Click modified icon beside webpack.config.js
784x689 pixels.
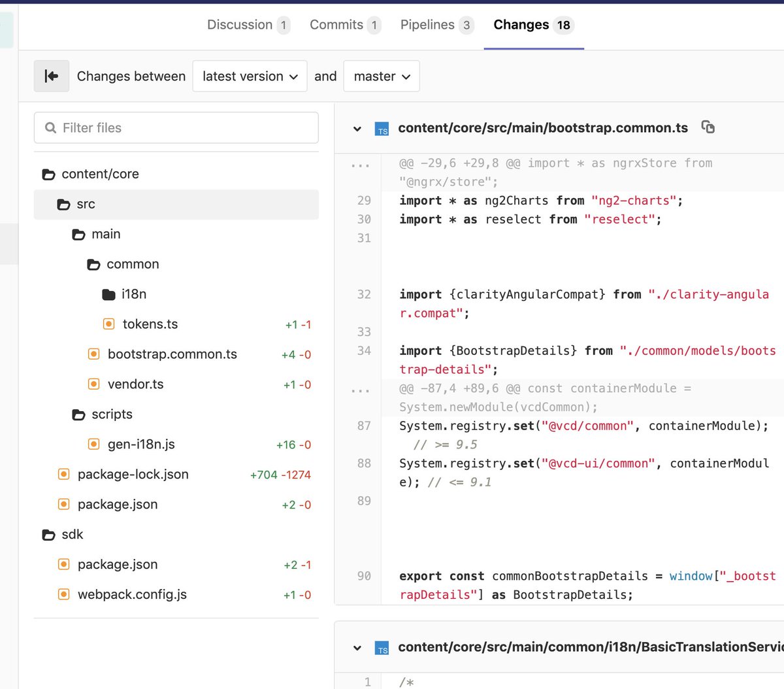tap(63, 594)
